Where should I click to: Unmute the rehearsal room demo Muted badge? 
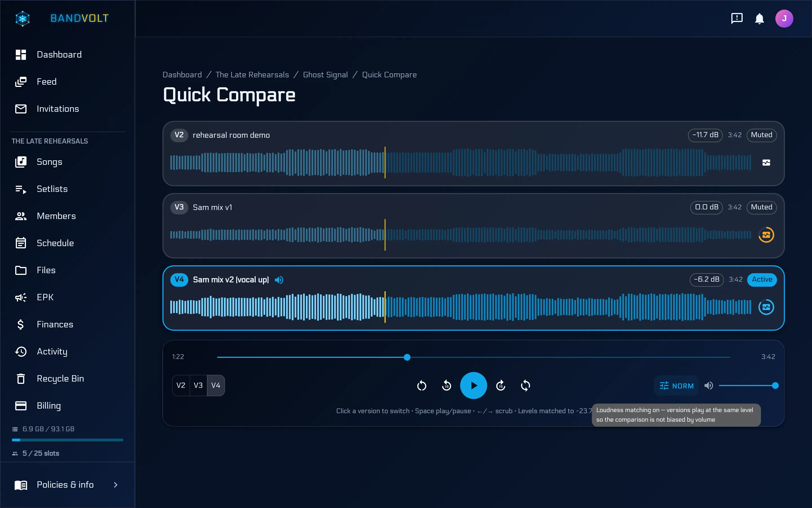[x=762, y=135]
